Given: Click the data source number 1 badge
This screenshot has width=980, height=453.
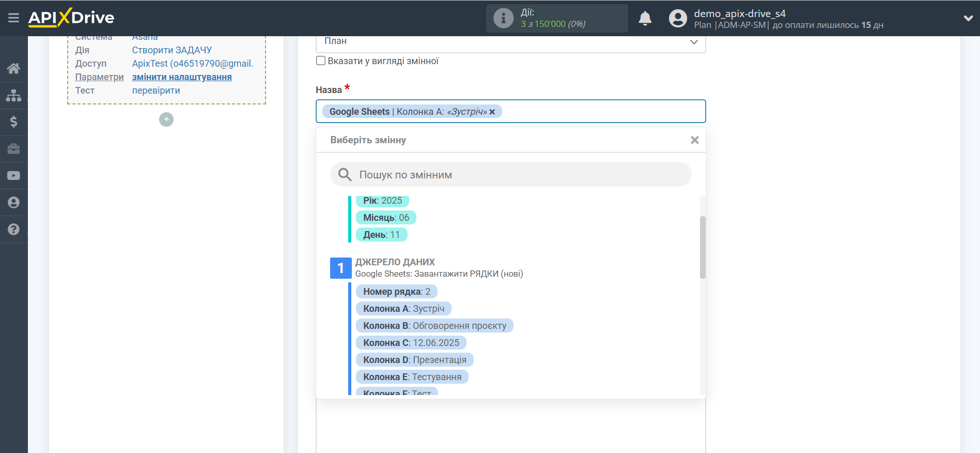Looking at the screenshot, I should point(340,268).
